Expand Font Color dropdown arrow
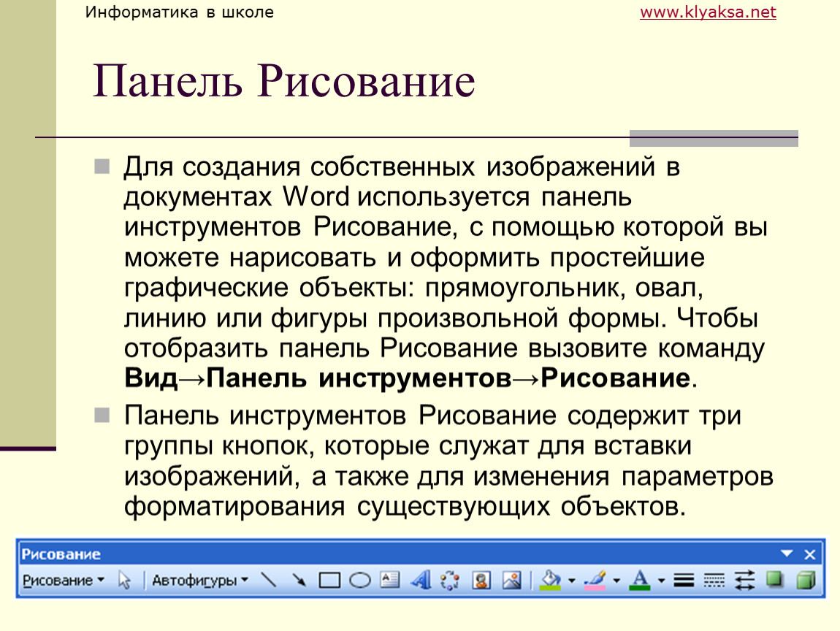The width and height of the screenshot is (840, 631). click(x=661, y=580)
